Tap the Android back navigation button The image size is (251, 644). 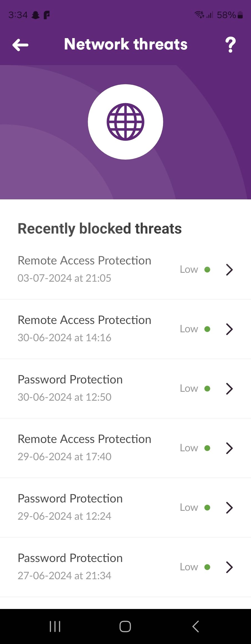click(196, 626)
